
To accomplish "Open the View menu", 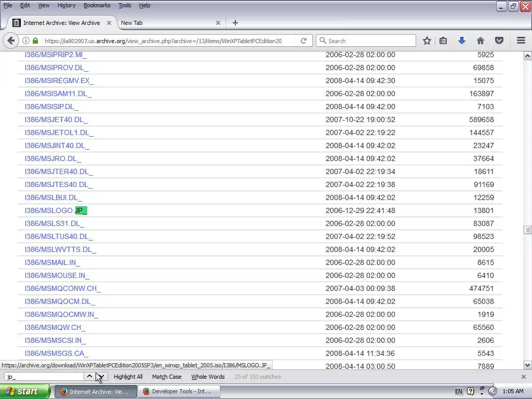I will point(44,5).
